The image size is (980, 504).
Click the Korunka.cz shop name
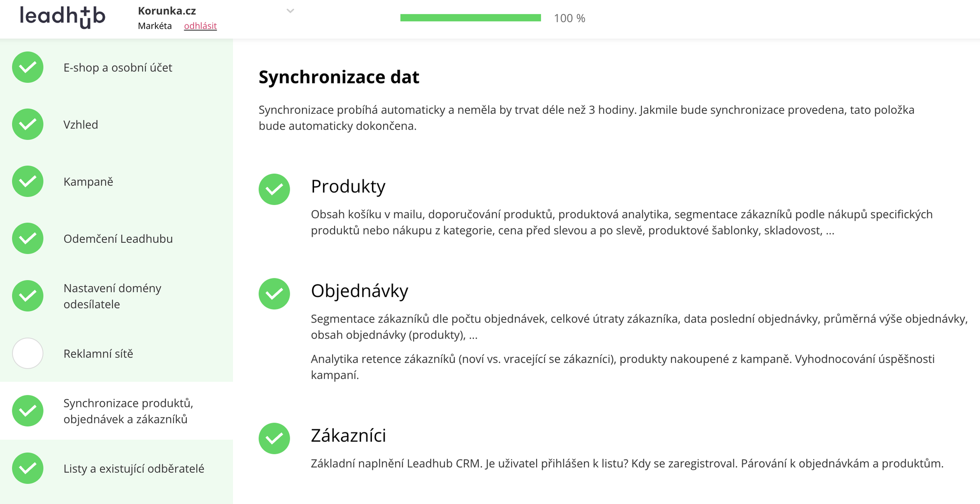[167, 11]
